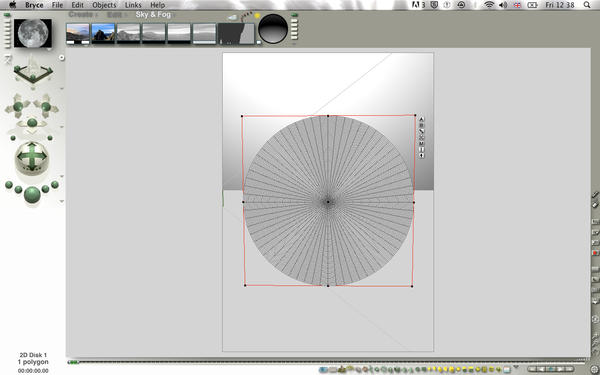Viewport: 600px width, 375px height.
Task: Expand the triangle menu beside the trackball
Action: [62, 176]
